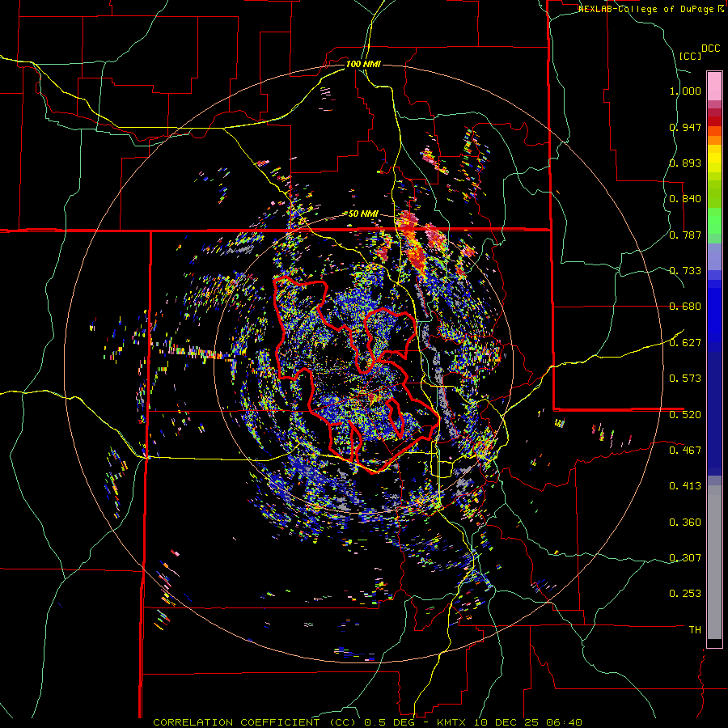Click the 0.680 legend value
Image resolution: width=728 pixels, height=728 pixels.
coord(685,307)
